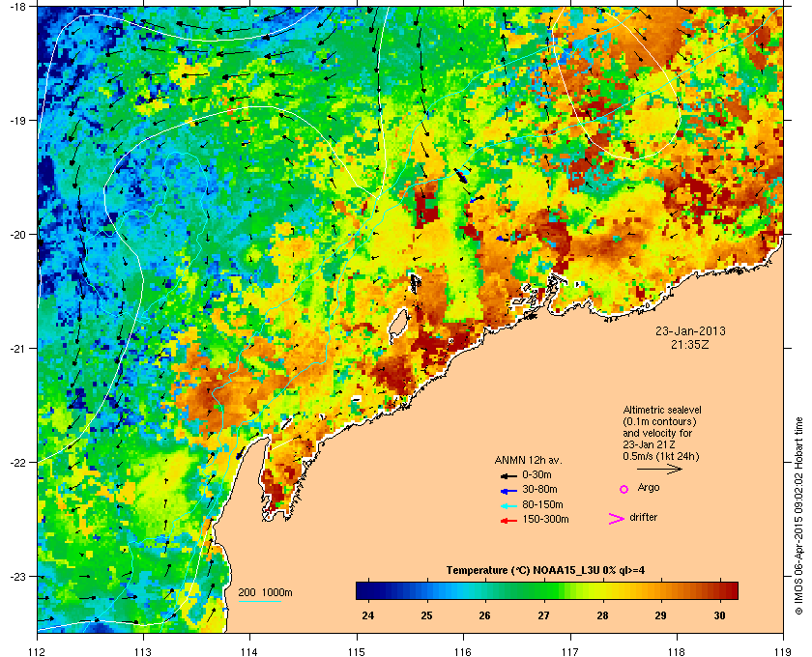Click the 0.5m/s velocity scale arrow
Screen dimensions: 812x657
[x=659, y=469]
